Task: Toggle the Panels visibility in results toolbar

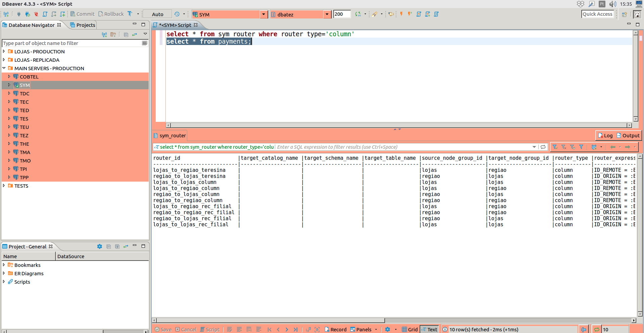Action: (362, 330)
